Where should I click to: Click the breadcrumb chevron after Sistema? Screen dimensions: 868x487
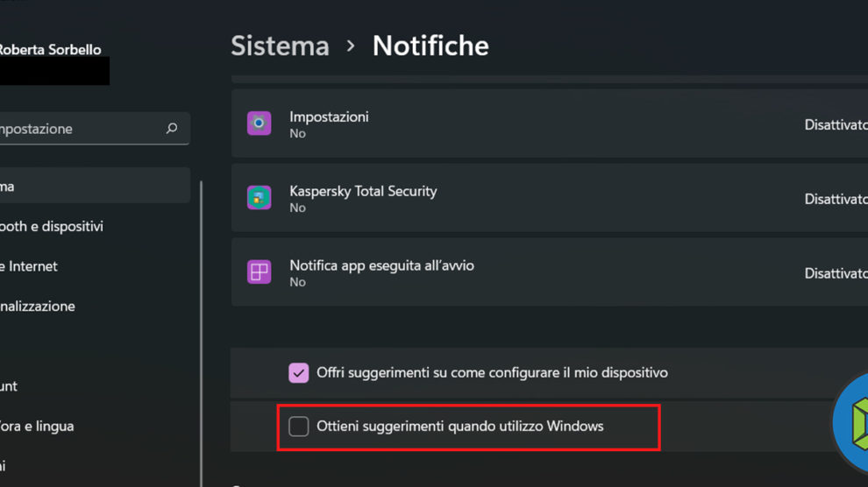(x=351, y=46)
